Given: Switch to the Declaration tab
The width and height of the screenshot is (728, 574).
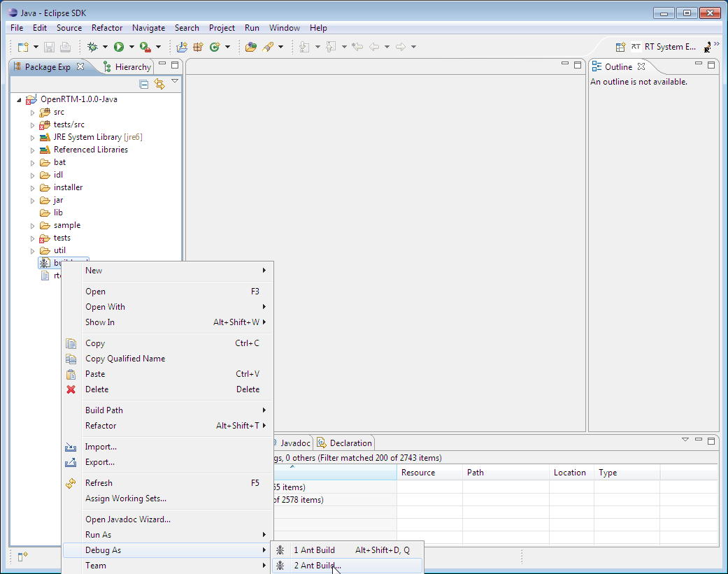Looking at the screenshot, I should [345, 443].
